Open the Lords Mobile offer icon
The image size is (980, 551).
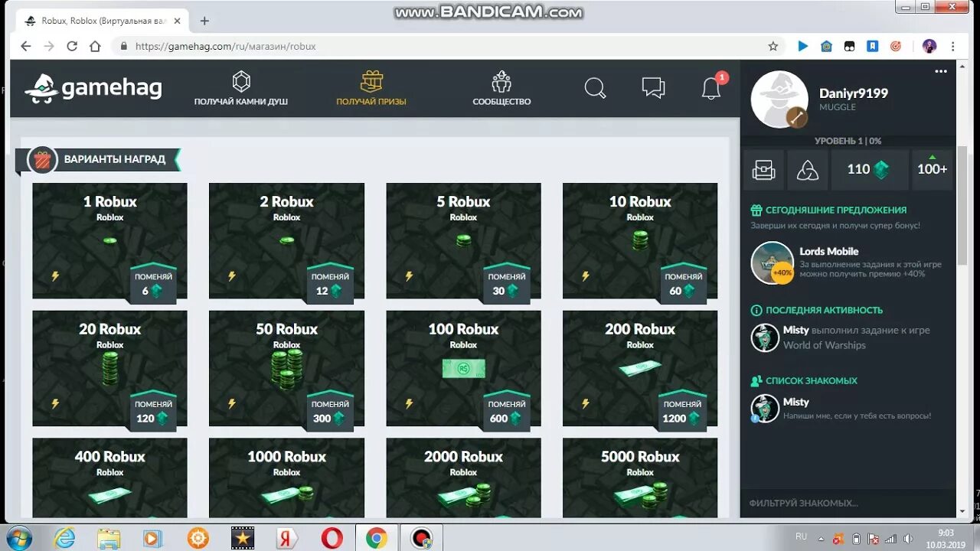(772, 262)
